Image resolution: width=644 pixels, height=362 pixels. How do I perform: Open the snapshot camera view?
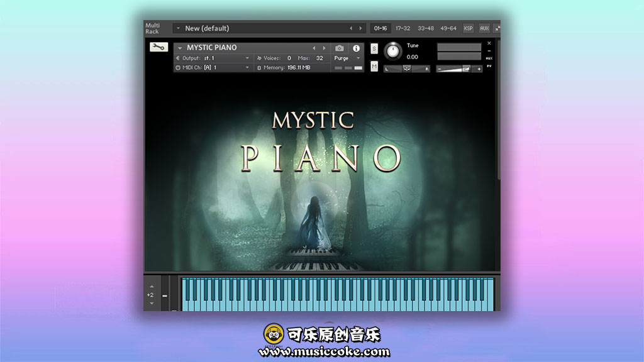pyautogui.click(x=339, y=48)
